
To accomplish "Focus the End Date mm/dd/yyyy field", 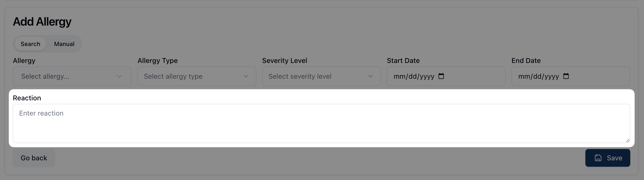I will coord(538,76).
